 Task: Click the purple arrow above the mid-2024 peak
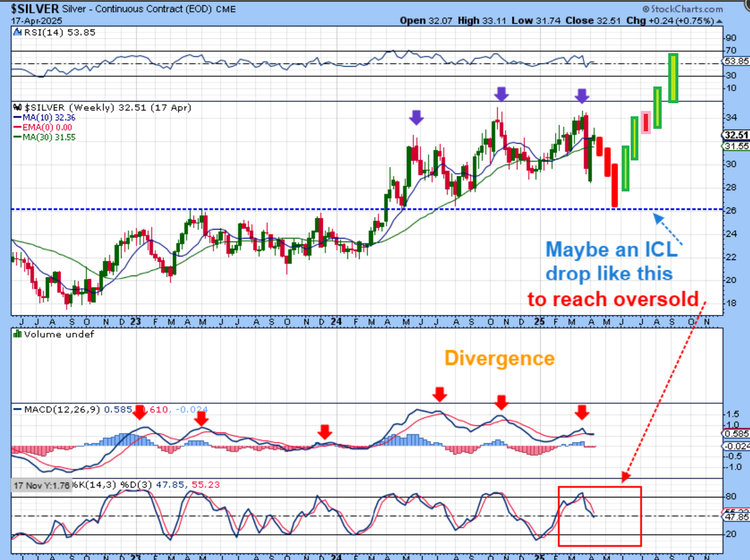point(416,117)
